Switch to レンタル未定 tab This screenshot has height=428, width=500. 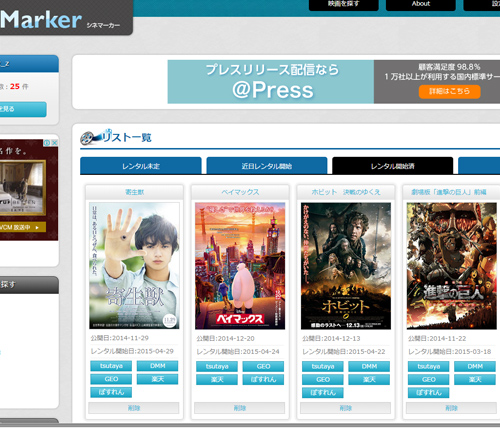click(x=141, y=166)
